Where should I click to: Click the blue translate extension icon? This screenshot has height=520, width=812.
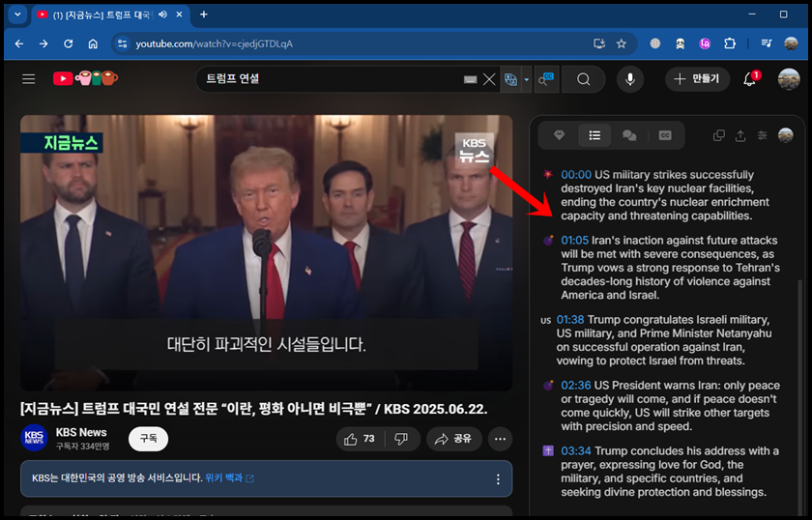[x=511, y=79]
